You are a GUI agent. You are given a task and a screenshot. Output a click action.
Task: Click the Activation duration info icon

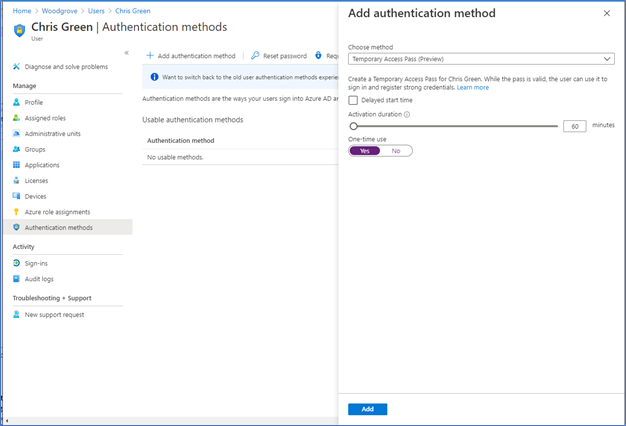407,115
